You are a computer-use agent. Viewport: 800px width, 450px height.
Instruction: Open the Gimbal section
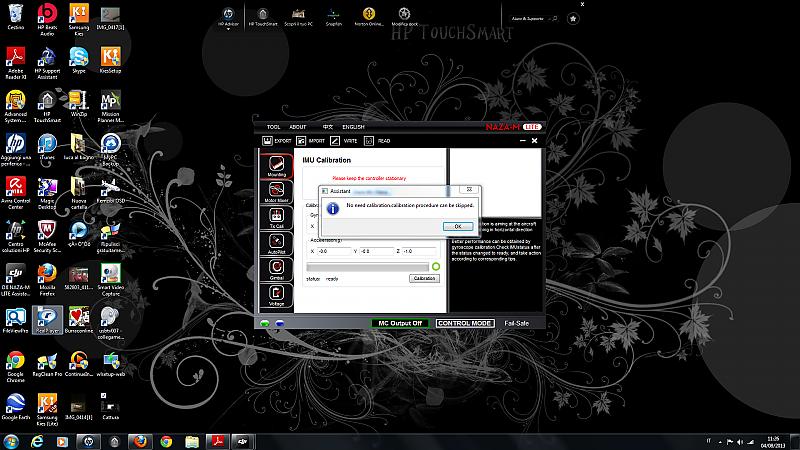[277, 269]
